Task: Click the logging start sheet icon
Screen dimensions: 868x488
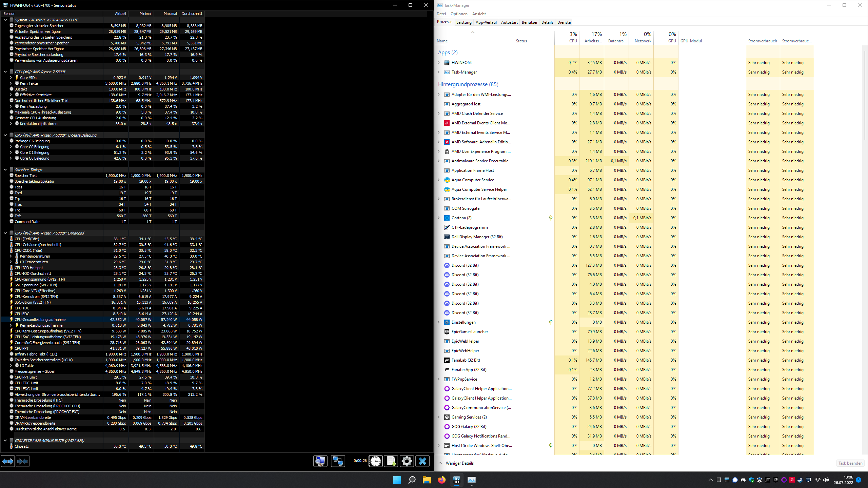Action: point(391,461)
